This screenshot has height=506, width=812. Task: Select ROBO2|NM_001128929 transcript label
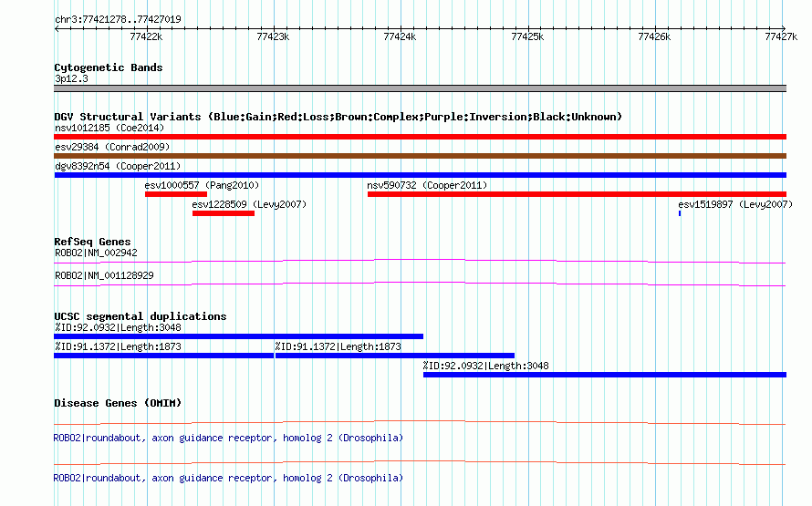[x=104, y=275]
